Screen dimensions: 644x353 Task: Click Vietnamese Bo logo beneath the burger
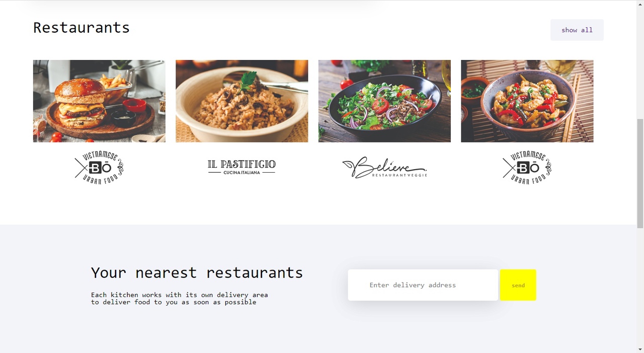pyautogui.click(x=99, y=168)
